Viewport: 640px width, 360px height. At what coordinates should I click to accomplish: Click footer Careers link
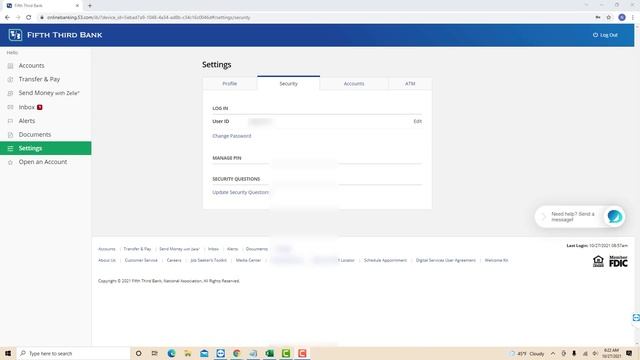tap(174, 260)
